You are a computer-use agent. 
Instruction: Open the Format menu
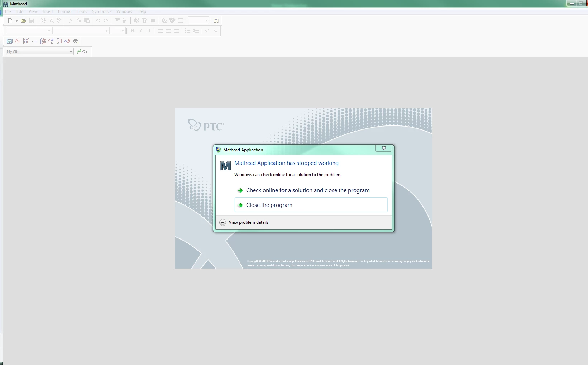65,11
